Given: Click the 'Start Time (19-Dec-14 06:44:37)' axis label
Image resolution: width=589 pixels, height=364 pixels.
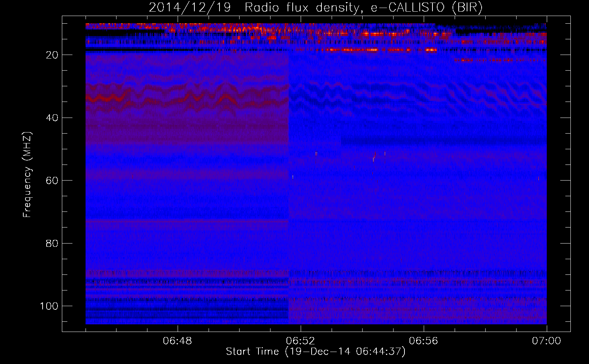Looking at the screenshot, I should (x=316, y=352).
